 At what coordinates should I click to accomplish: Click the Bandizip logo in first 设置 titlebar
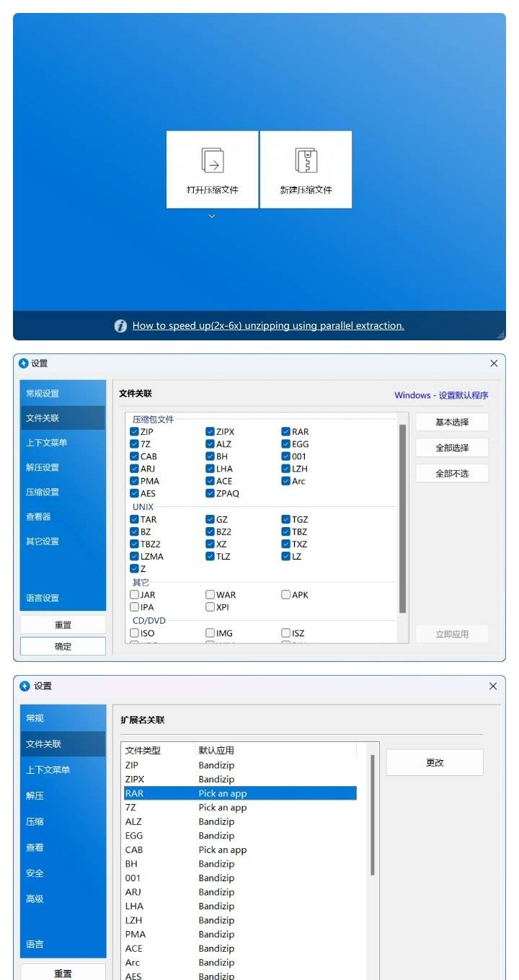click(x=24, y=363)
